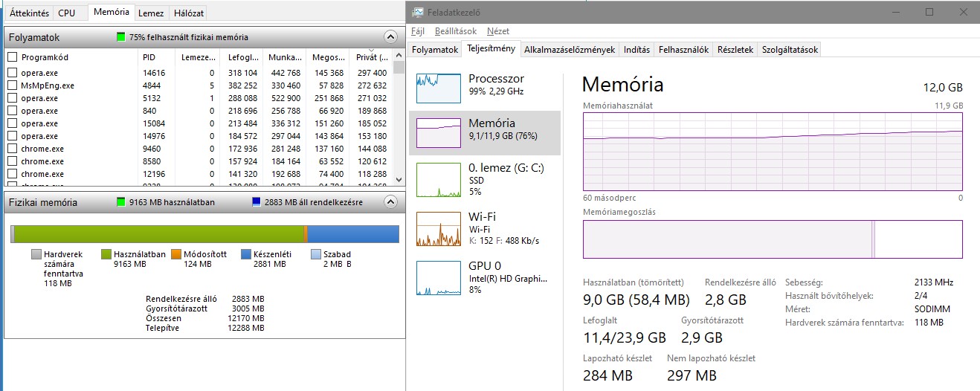Viewport: 980px width, 391px height.
Task: Check the opera.exe box with PID 15084
Action: pyautogui.click(x=12, y=123)
